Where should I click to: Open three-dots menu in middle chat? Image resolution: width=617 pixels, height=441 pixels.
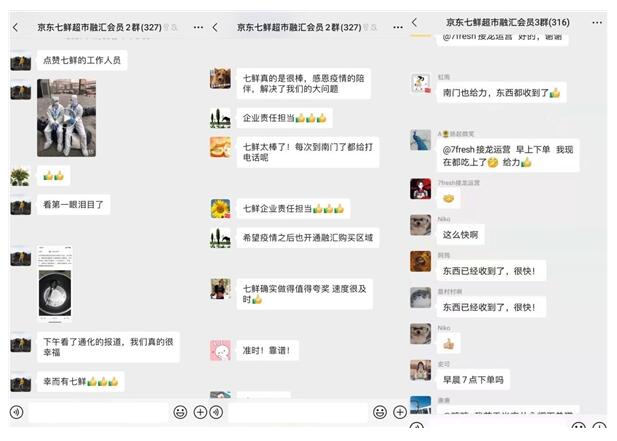coord(398,27)
